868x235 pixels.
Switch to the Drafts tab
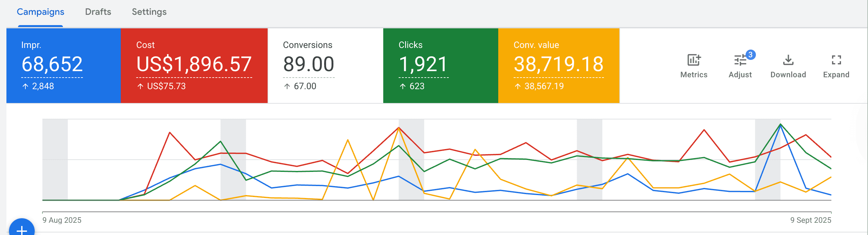pyautogui.click(x=98, y=12)
